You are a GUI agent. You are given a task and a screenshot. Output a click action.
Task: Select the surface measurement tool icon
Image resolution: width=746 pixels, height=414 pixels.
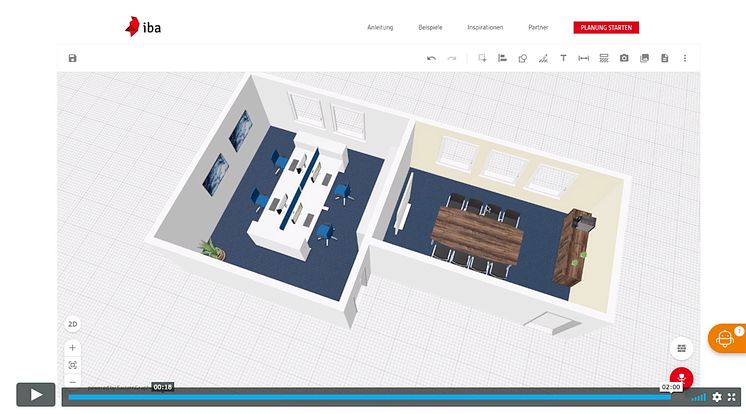(543, 58)
